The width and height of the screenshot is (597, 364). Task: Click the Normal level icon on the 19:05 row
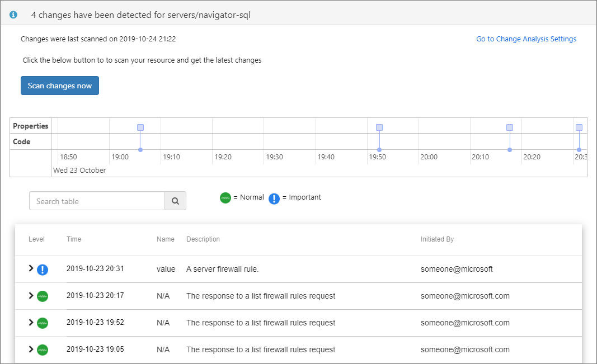click(43, 350)
